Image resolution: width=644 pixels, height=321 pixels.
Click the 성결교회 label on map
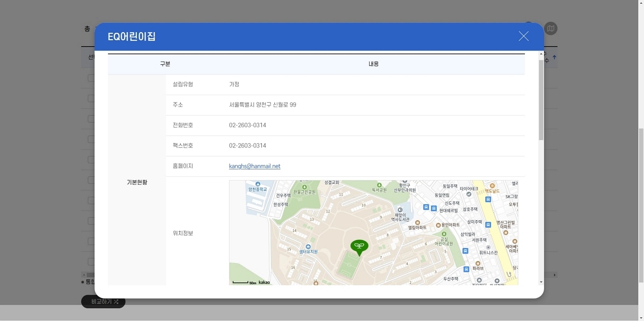coord(332,183)
